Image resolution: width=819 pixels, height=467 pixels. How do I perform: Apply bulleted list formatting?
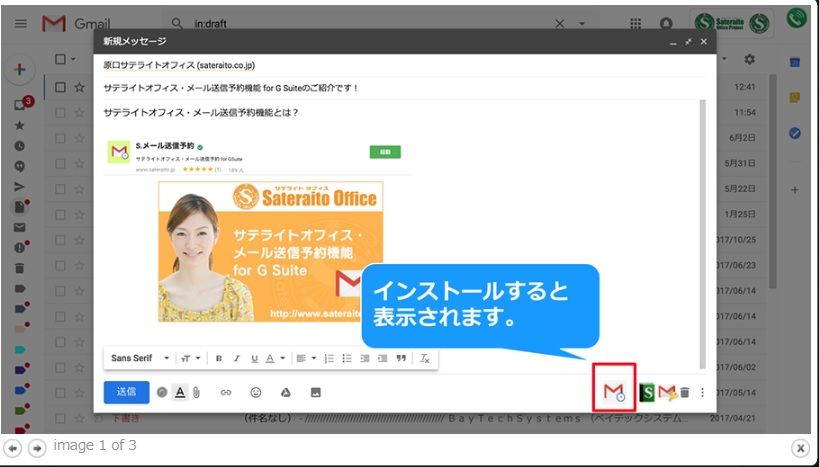[x=347, y=358]
